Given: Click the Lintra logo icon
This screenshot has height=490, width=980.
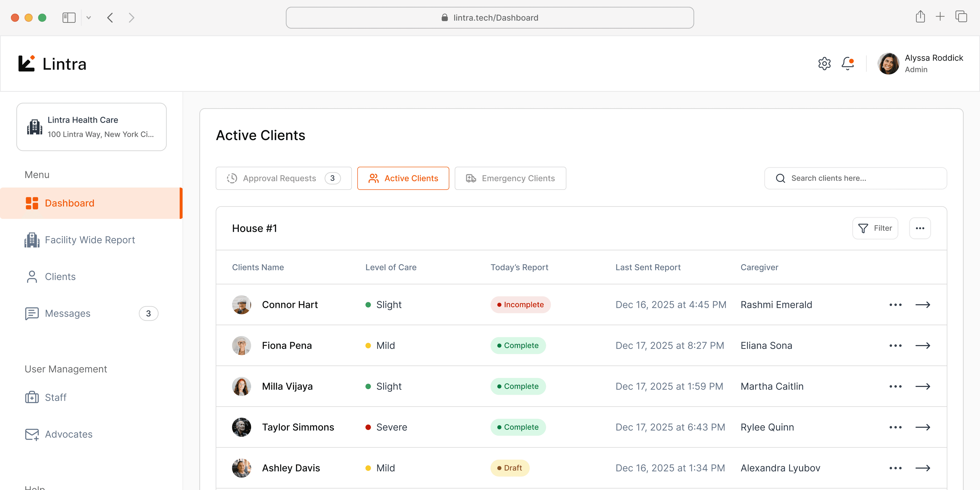Looking at the screenshot, I should pos(26,63).
